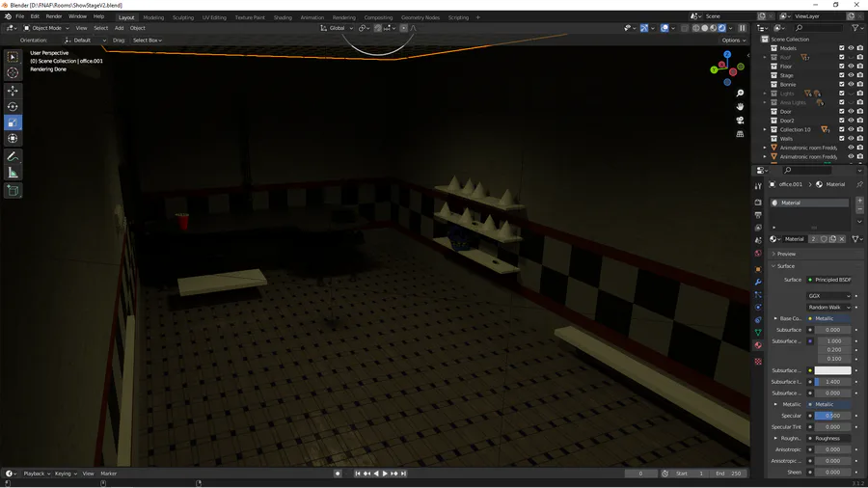
Task: Open the Default orientation dropdown
Action: [x=85, y=41]
